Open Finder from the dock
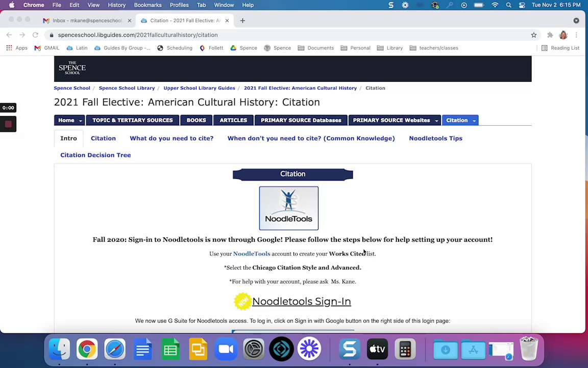Screen dimensions: 588x368 pos(59,349)
